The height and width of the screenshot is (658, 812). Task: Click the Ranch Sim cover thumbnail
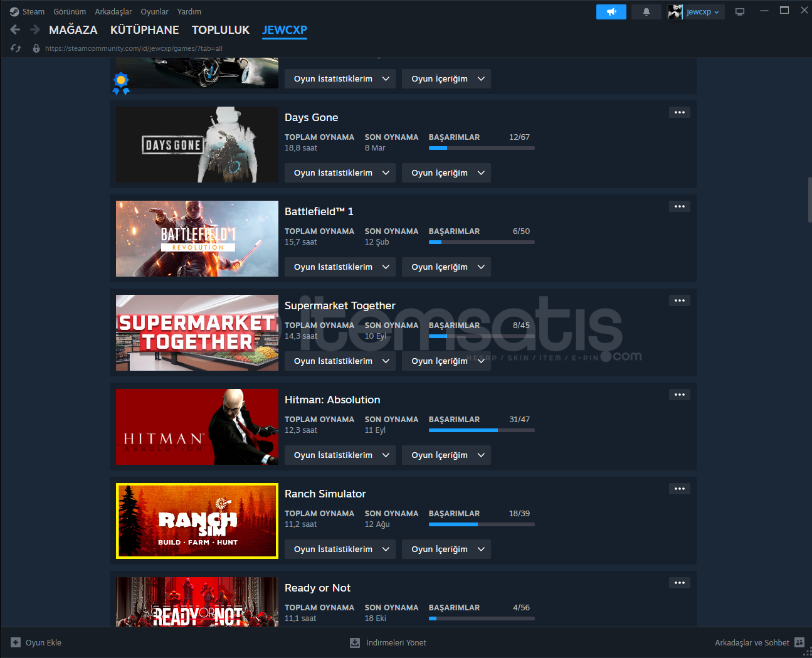pyautogui.click(x=197, y=521)
